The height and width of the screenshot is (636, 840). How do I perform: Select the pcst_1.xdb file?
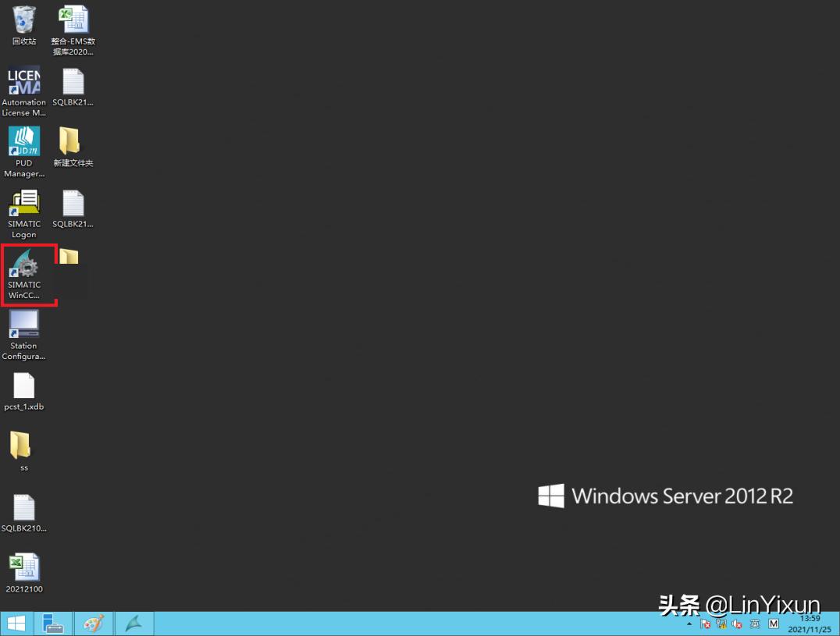tap(24, 391)
